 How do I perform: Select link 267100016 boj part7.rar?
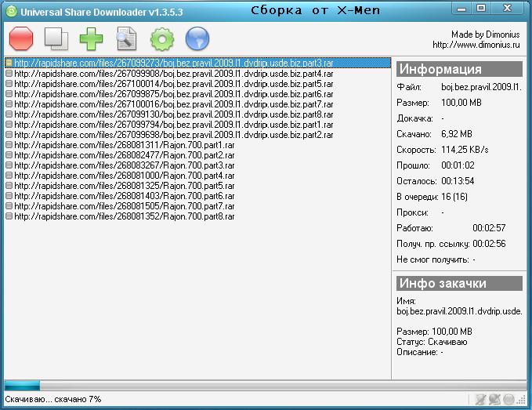point(174,104)
